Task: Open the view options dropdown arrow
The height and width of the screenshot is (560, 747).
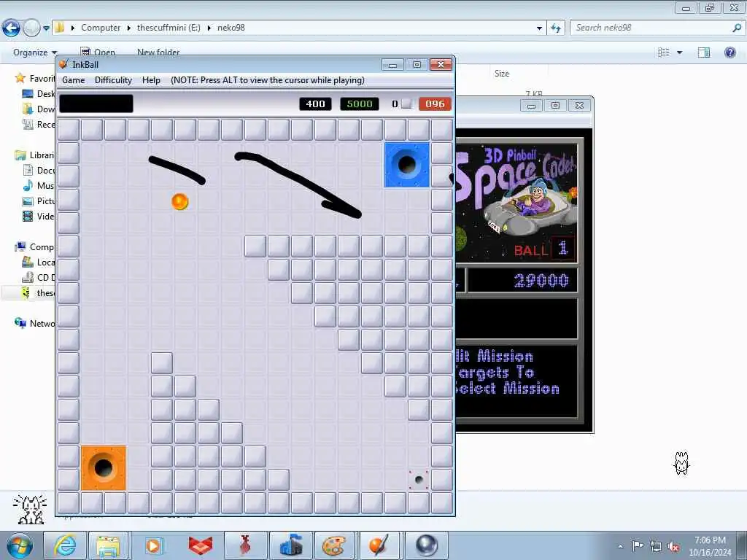Action: click(679, 52)
